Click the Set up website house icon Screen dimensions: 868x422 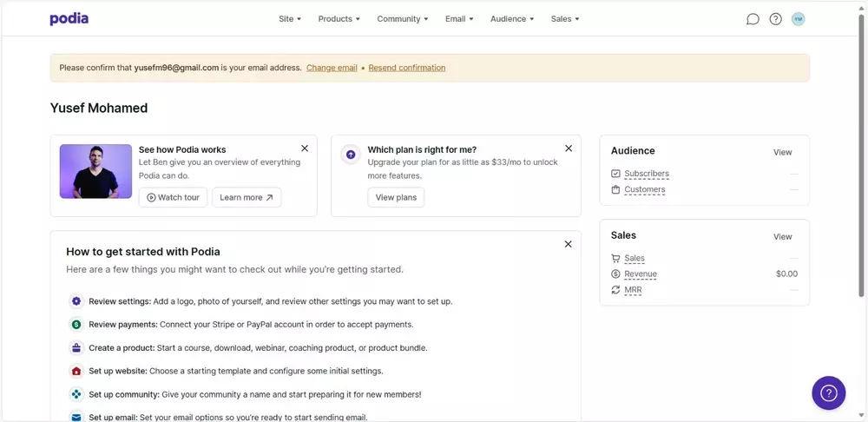(76, 371)
